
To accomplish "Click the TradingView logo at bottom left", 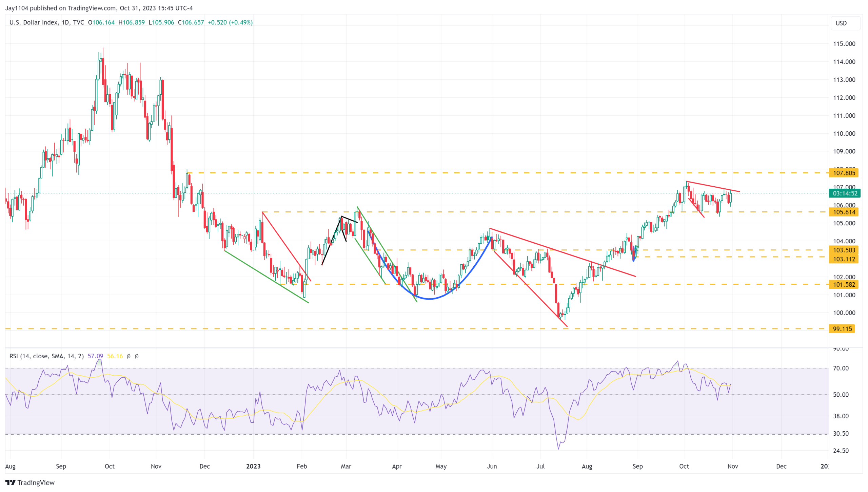I will tap(30, 483).
